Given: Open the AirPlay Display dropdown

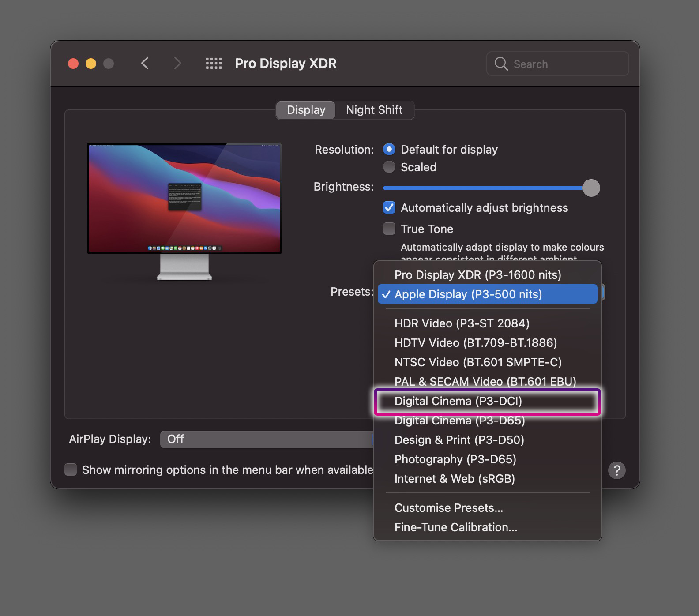Looking at the screenshot, I should (267, 439).
